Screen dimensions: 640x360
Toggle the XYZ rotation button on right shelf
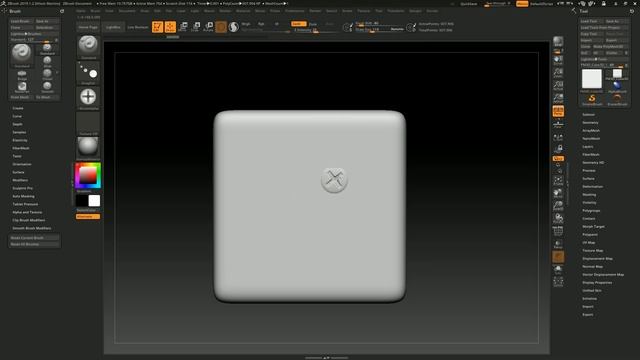click(558, 158)
